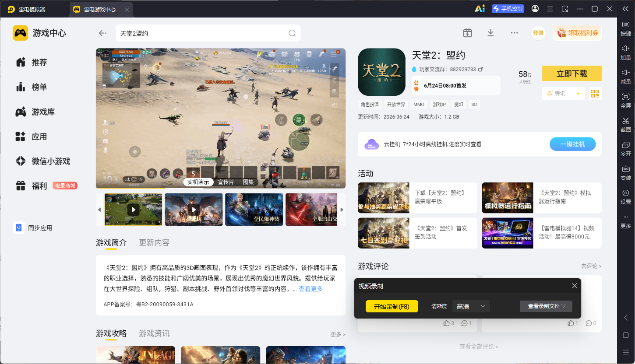Viewport: 635px width, 364px height.
Task: Open the downloads manager icon
Action: click(490, 33)
